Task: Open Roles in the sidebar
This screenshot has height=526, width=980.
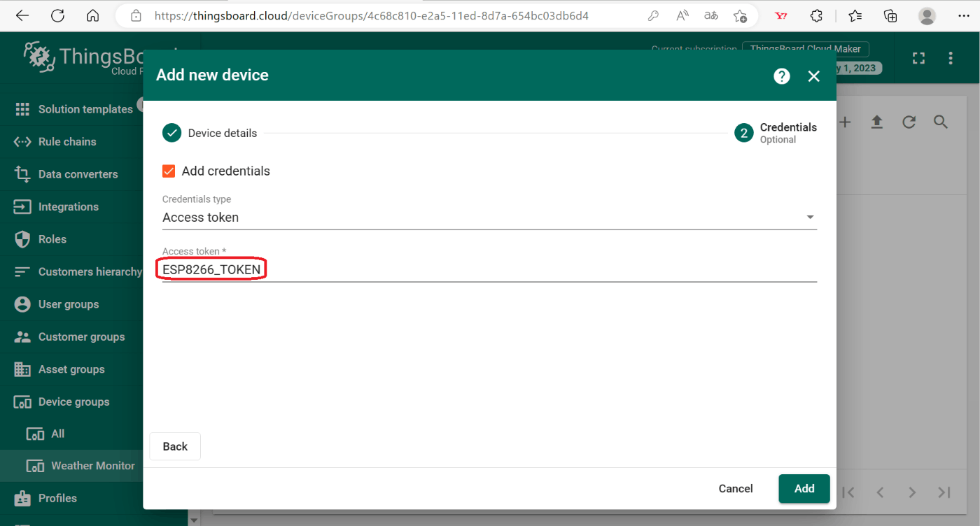Action: point(71,239)
